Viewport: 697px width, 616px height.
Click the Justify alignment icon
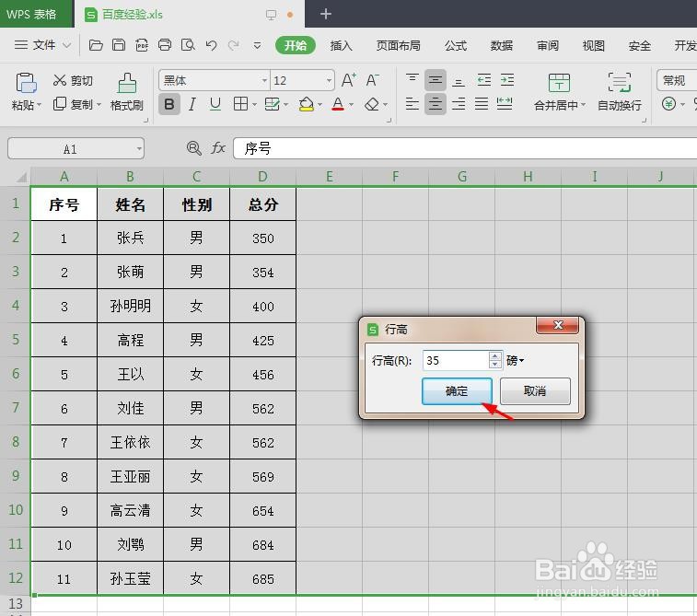(x=482, y=104)
